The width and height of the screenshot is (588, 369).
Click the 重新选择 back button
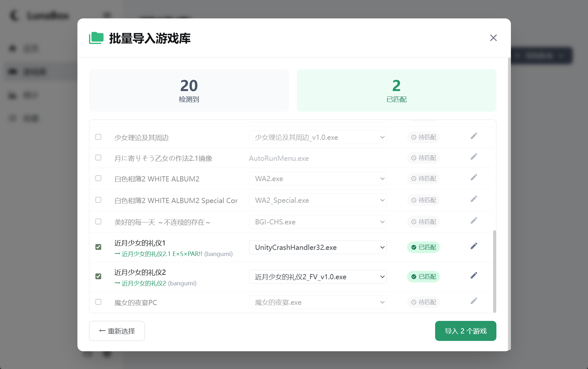pyautogui.click(x=117, y=331)
